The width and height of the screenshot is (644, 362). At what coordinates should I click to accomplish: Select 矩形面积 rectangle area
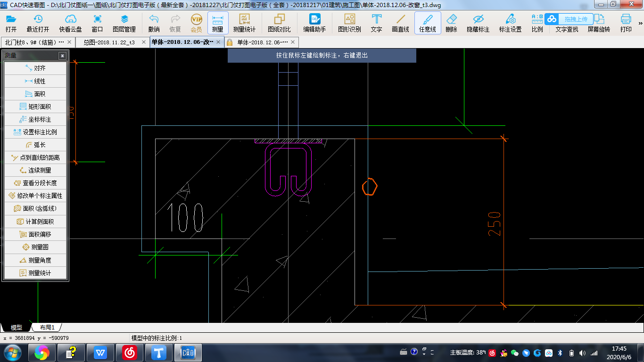click(x=35, y=107)
